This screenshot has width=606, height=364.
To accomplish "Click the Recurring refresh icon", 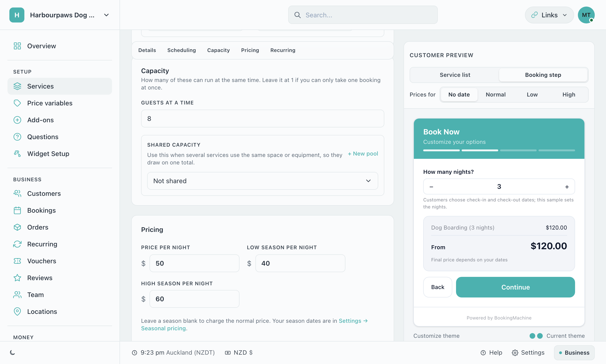I will (17, 244).
